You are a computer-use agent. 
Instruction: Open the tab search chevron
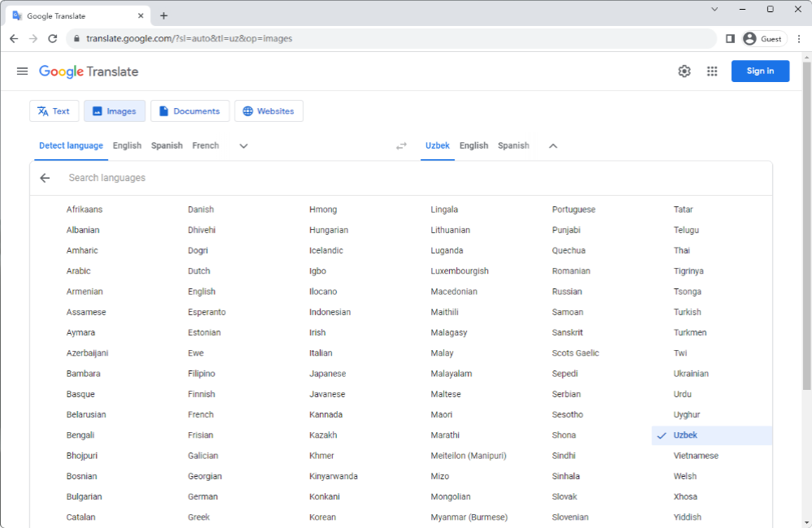(715, 9)
